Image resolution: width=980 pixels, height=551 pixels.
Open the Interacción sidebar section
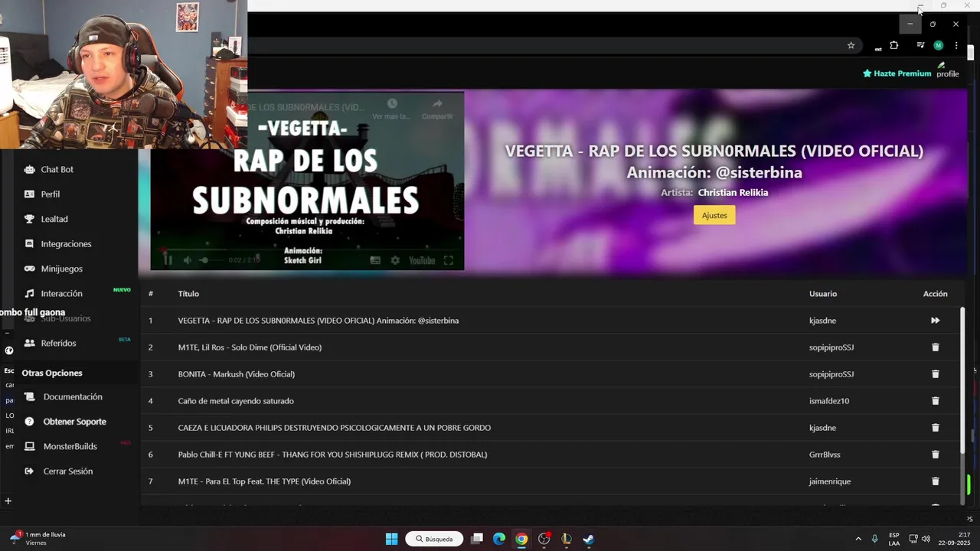(x=62, y=294)
